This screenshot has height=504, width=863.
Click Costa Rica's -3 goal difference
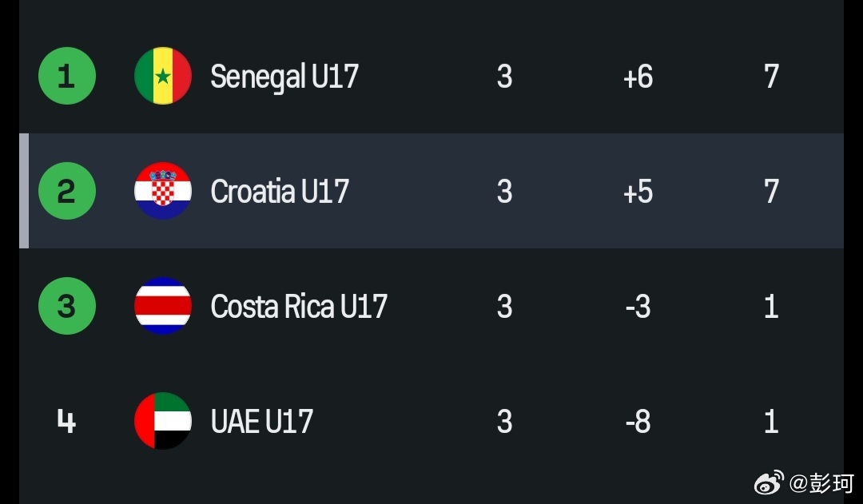[638, 307]
